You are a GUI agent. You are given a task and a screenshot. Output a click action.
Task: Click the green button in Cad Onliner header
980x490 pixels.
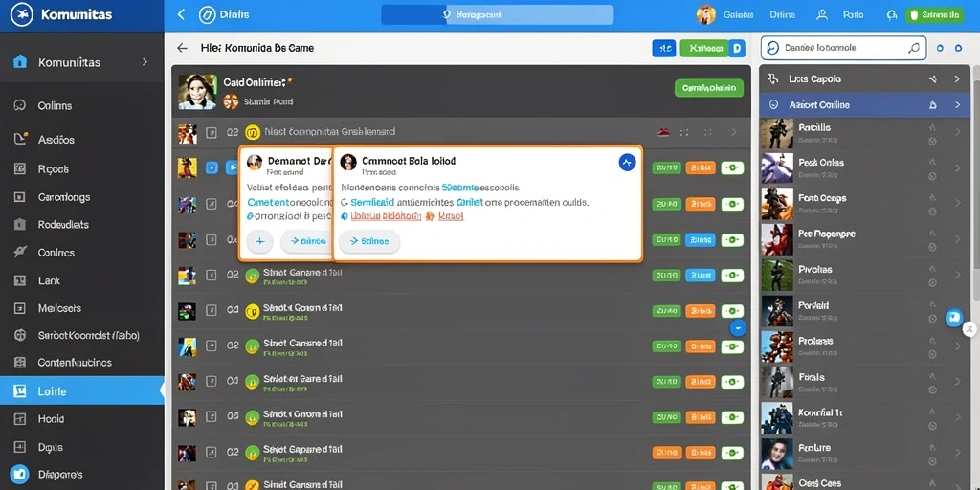709,88
